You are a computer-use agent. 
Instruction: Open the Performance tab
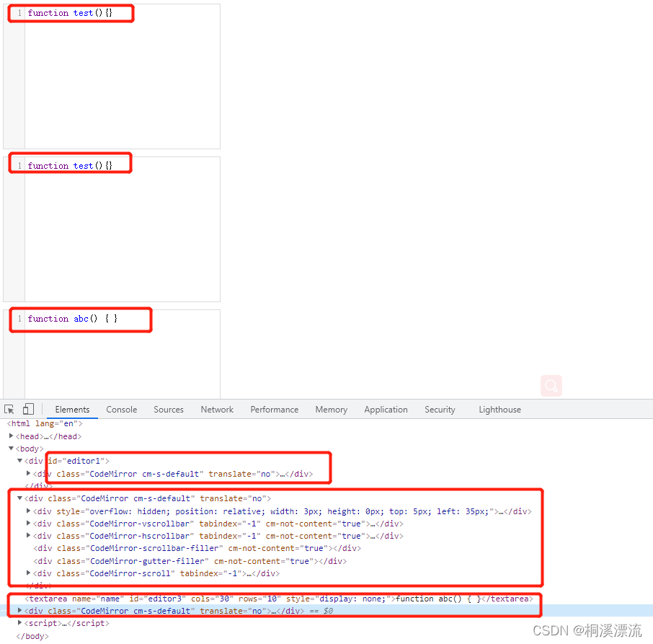click(275, 410)
